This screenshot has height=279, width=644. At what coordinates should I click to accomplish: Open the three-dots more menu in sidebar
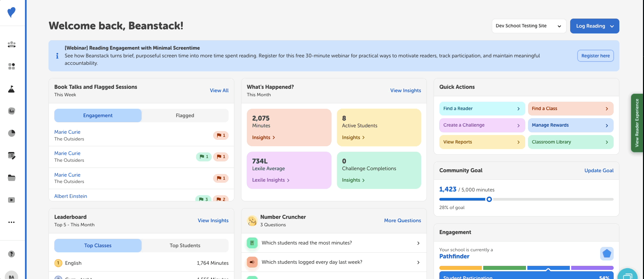(11, 222)
